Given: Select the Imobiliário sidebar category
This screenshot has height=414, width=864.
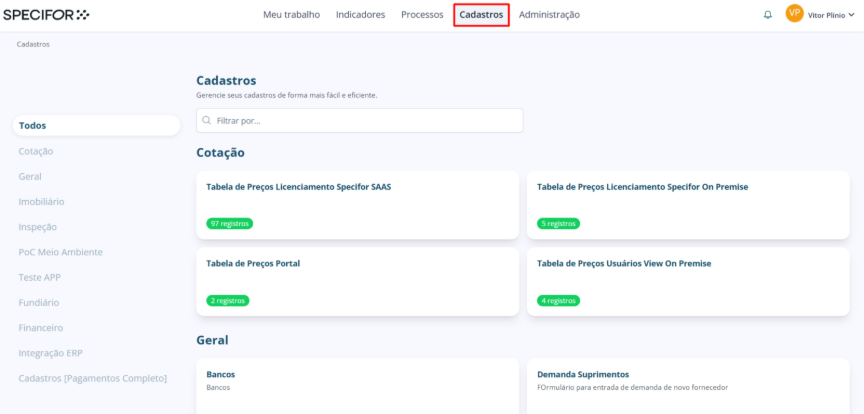Looking at the screenshot, I should coord(41,202).
